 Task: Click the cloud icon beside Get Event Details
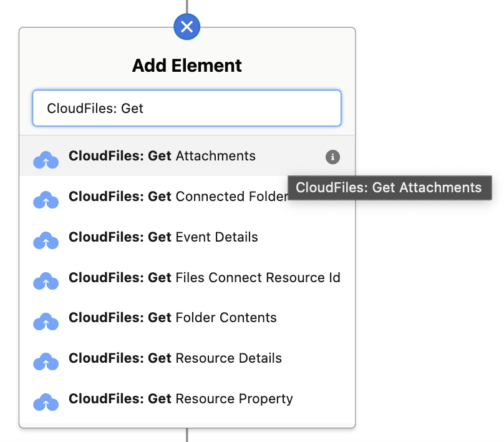(46, 241)
